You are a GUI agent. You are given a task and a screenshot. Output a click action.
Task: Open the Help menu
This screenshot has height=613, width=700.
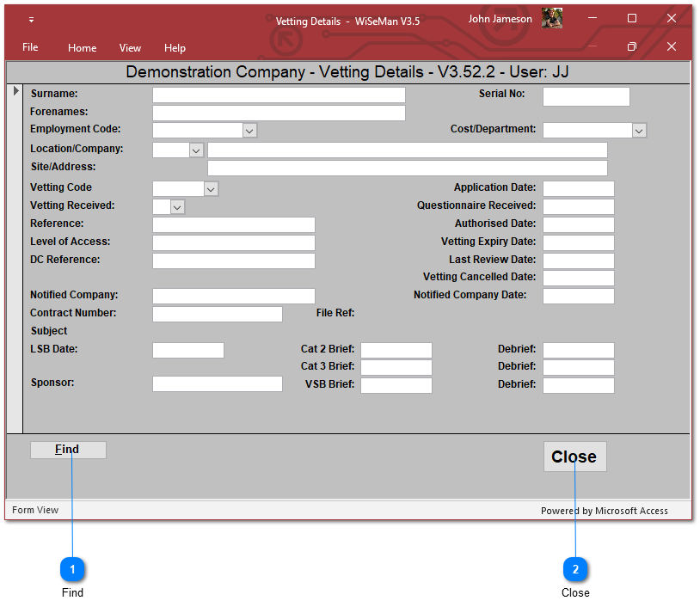pyautogui.click(x=175, y=48)
